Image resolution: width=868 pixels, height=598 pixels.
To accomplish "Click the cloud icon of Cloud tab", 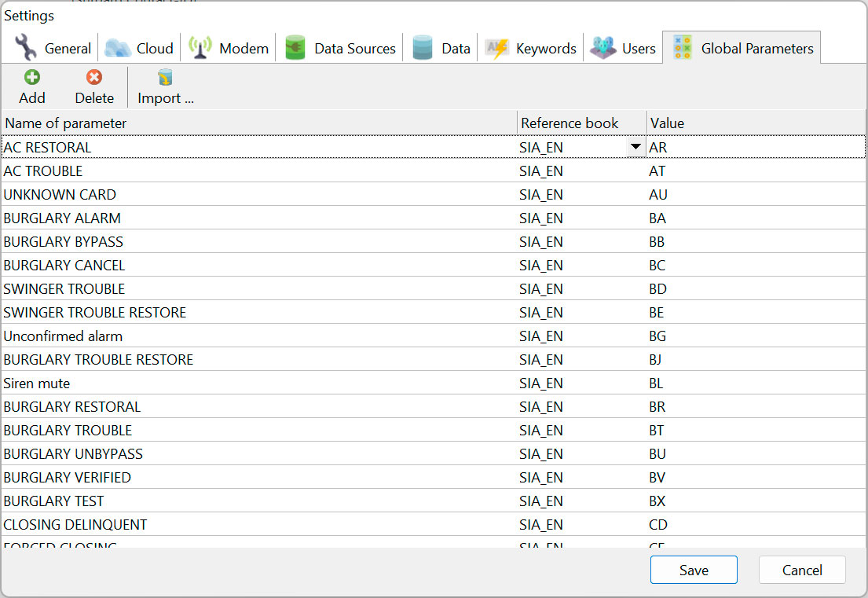I will click(117, 48).
